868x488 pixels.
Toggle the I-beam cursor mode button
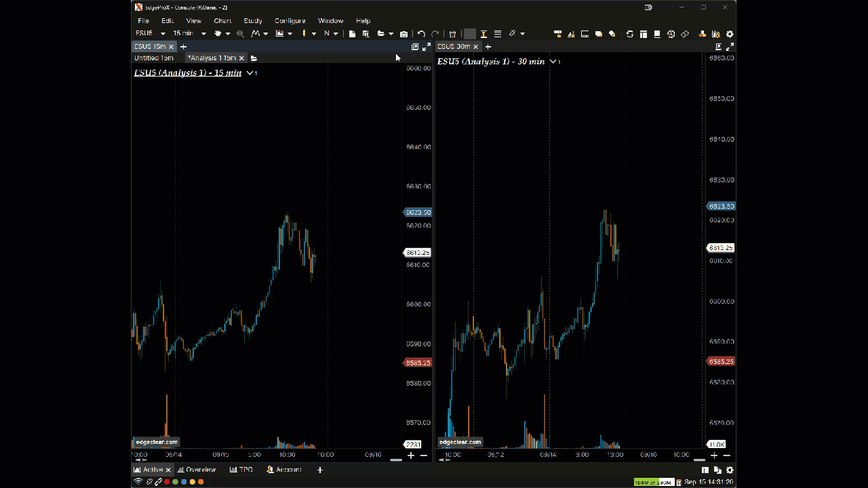click(484, 34)
